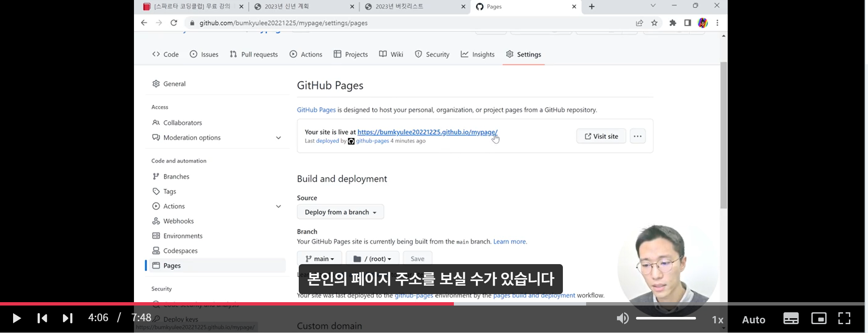This screenshot has width=868, height=333.
Task: Open Chrome profile avatar
Action: pyautogui.click(x=703, y=23)
